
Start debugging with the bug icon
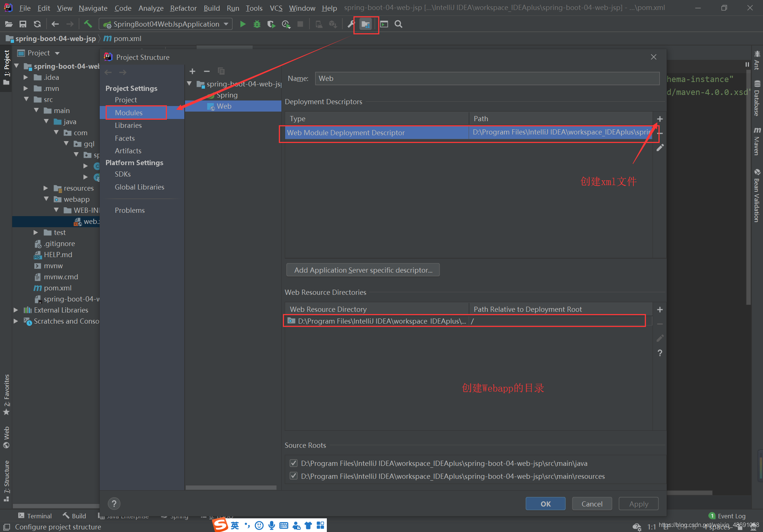pos(257,24)
